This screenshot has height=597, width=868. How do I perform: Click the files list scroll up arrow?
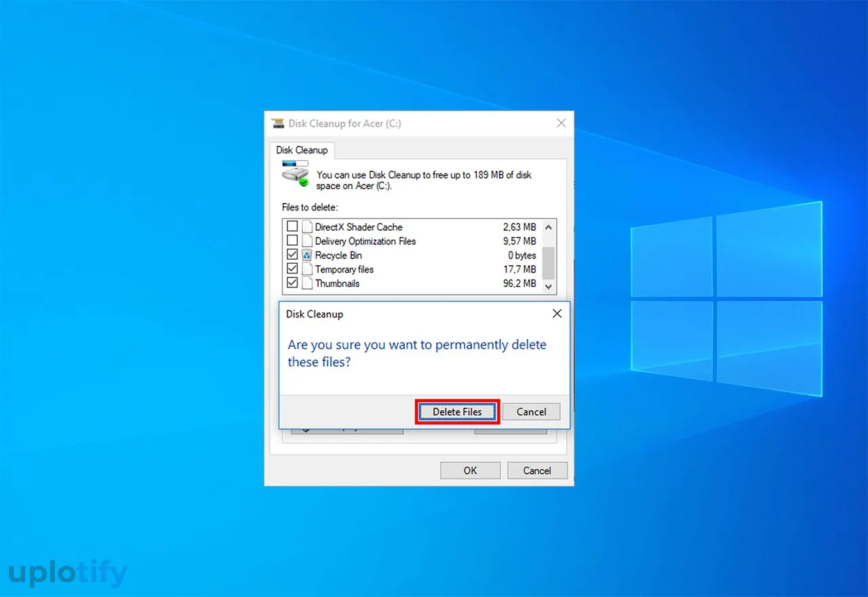point(549,227)
